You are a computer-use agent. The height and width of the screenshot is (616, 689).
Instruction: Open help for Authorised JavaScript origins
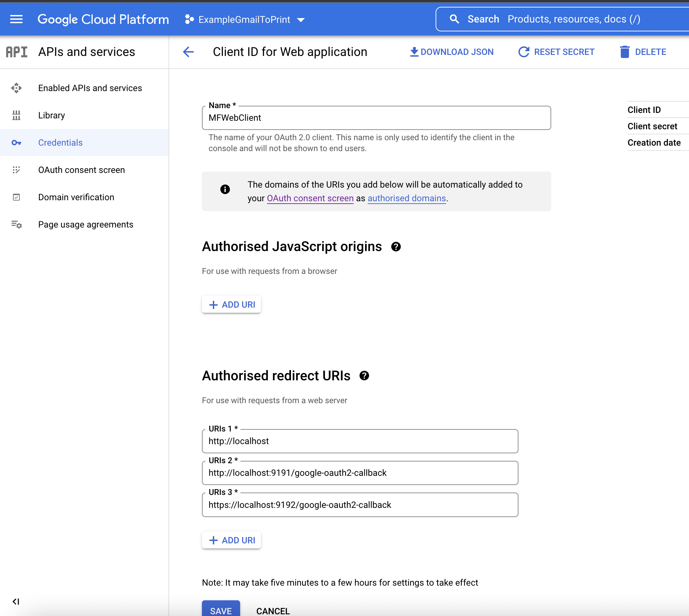(x=396, y=247)
